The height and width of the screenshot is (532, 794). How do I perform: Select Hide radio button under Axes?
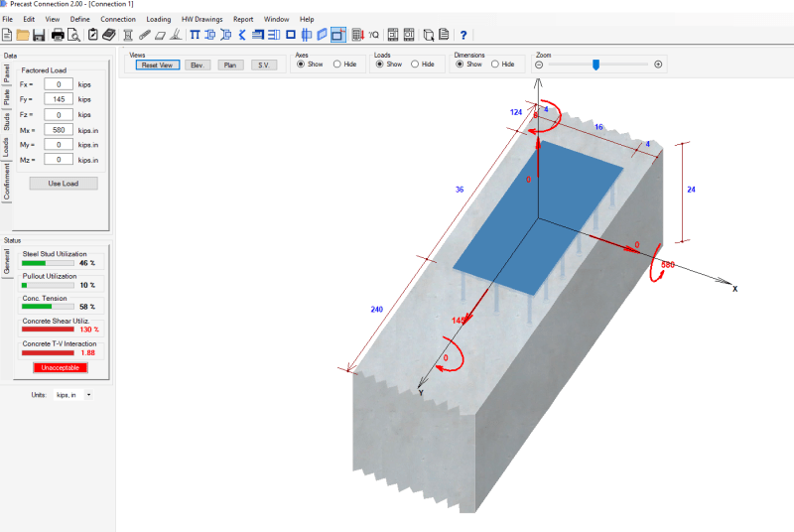tap(337, 65)
